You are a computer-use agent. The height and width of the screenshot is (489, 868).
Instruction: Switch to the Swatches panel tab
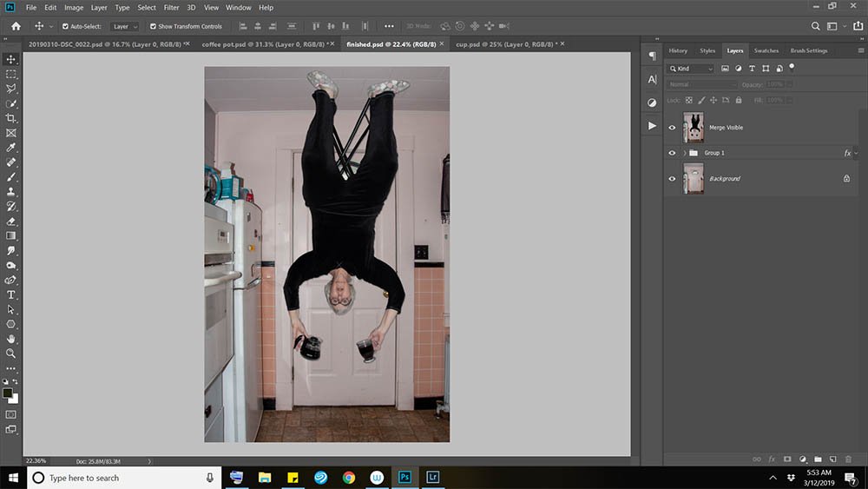click(766, 50)
